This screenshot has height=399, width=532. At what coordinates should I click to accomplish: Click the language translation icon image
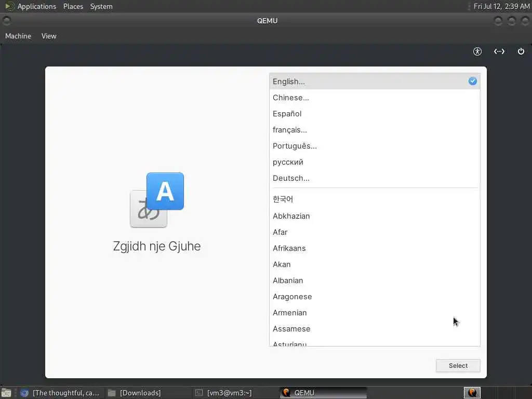click(x=157, y=200)
